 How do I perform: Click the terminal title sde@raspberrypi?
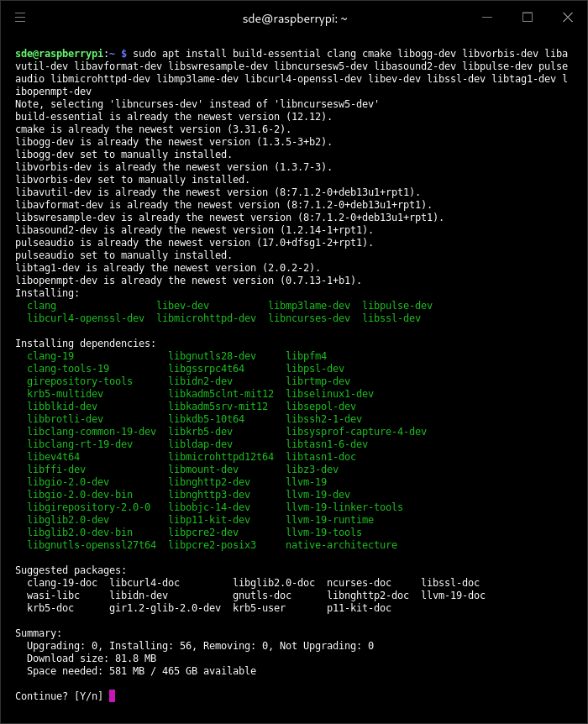pos(294,18)
